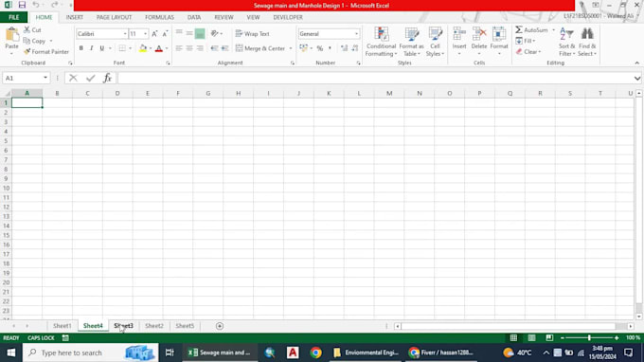This screenshot has height=362, width=644.
Task: Toggle Align Text Left
Action: 179,48
